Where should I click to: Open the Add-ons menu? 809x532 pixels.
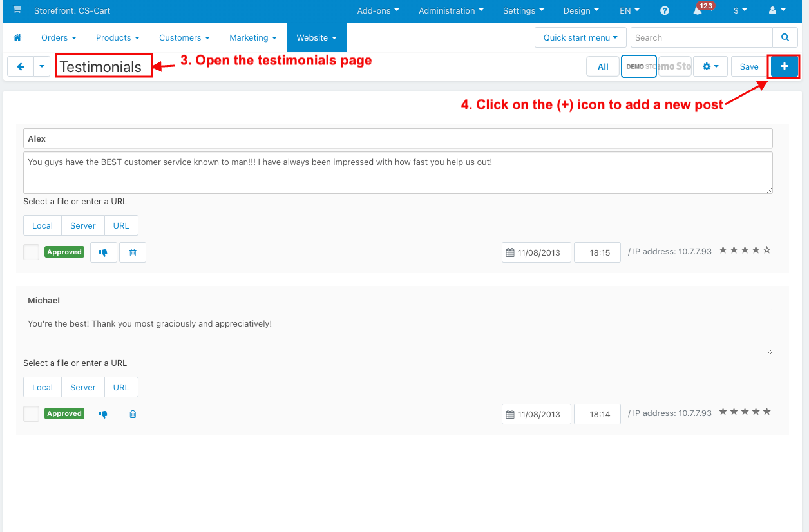point(378,11)
